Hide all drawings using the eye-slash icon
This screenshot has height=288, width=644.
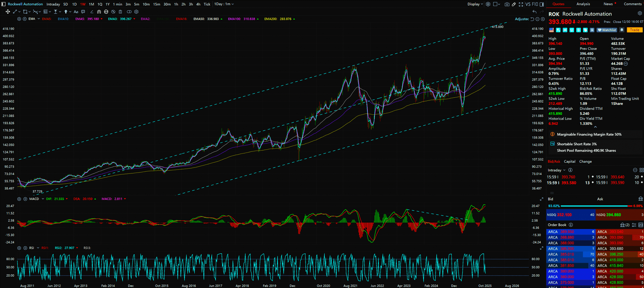[x=113, y=12]
